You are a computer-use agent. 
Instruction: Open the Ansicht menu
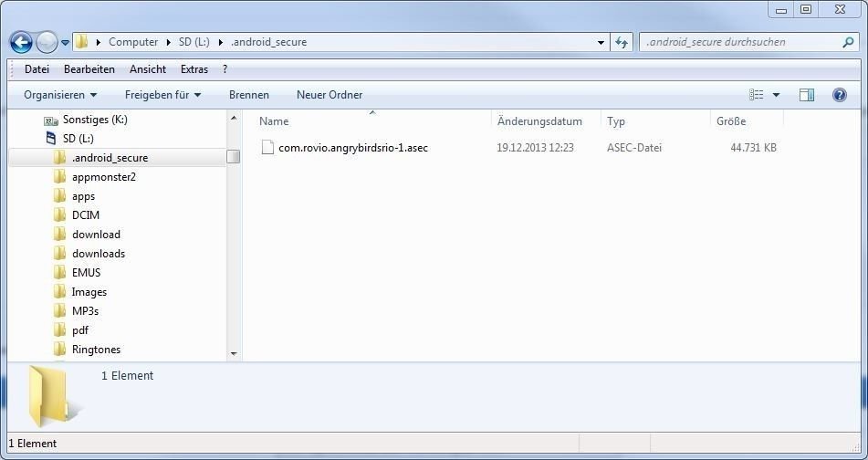[148, 69]
